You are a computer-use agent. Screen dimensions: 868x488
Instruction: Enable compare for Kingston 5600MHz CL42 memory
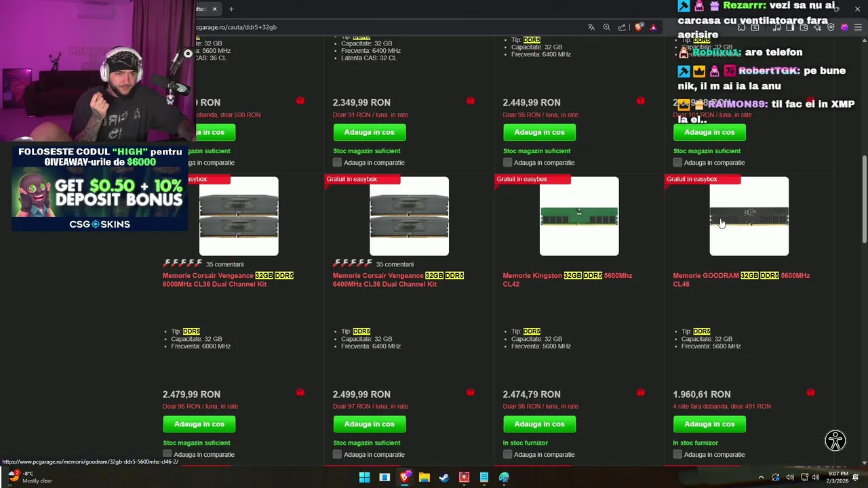click(x=508, y=454)
